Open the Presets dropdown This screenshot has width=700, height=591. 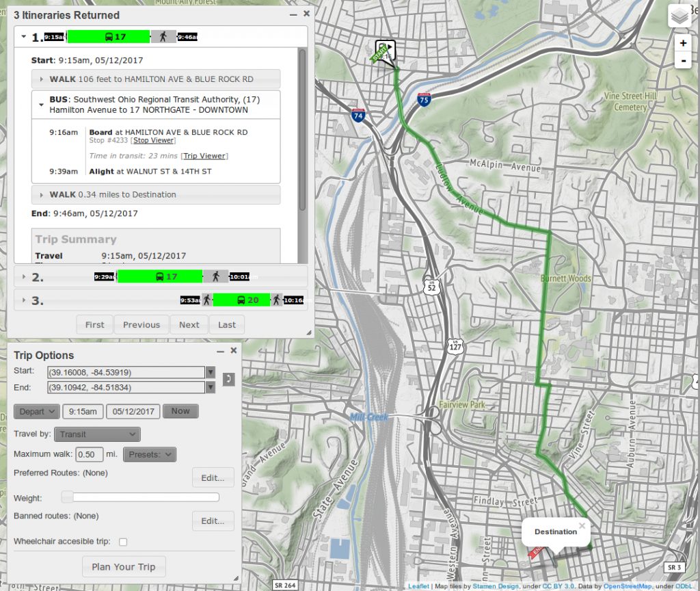tap(149, 454)
